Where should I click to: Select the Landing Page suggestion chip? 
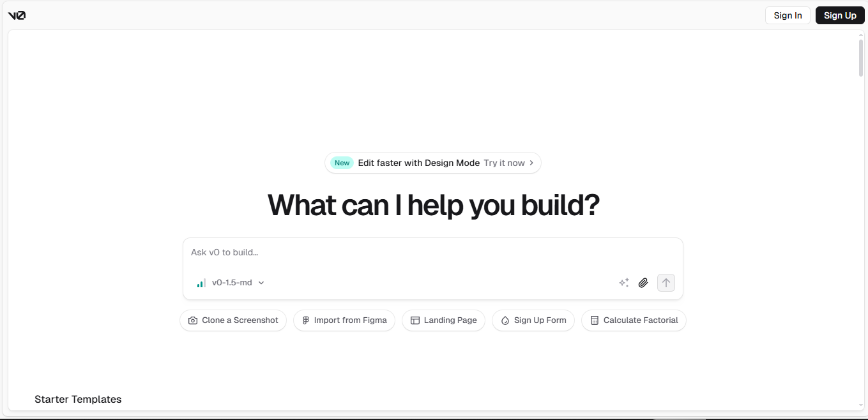pos(444,320)
